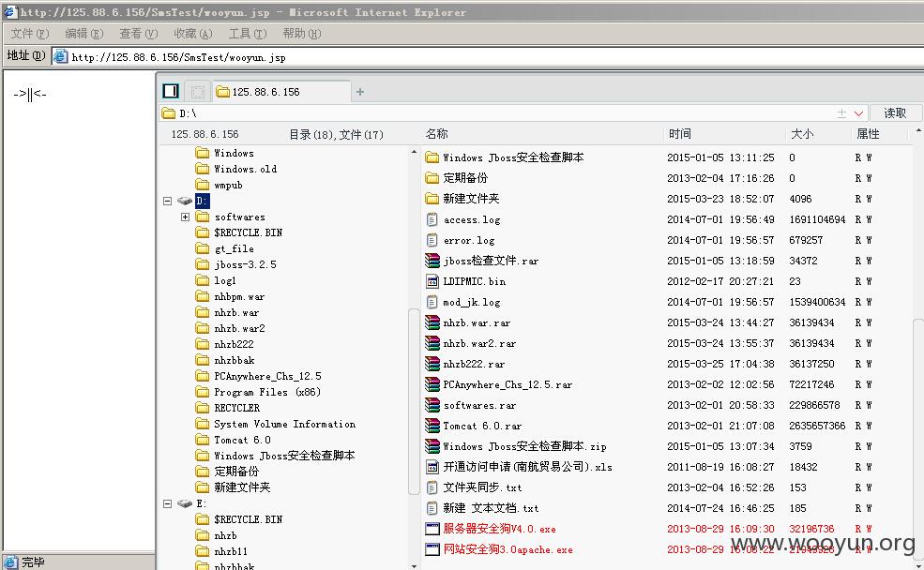Click Windows Jboss安全检查脚本.zip archive icon

[x=432, y=446]
